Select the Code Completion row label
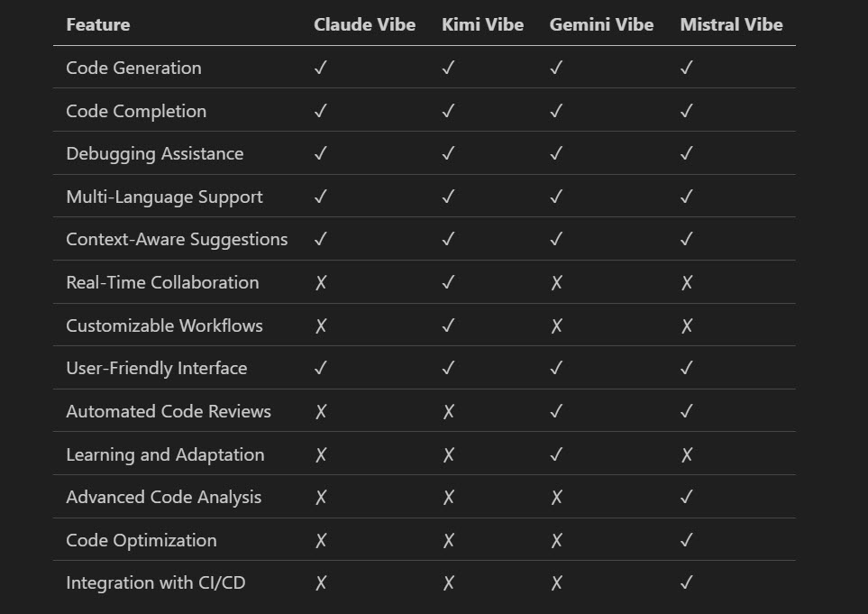 (x=136, y=111)
